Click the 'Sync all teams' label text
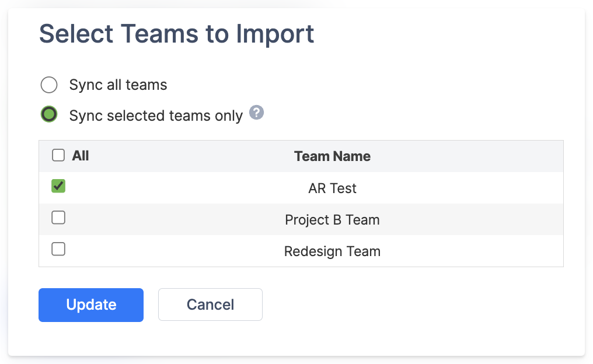 [x=118, y=85]
